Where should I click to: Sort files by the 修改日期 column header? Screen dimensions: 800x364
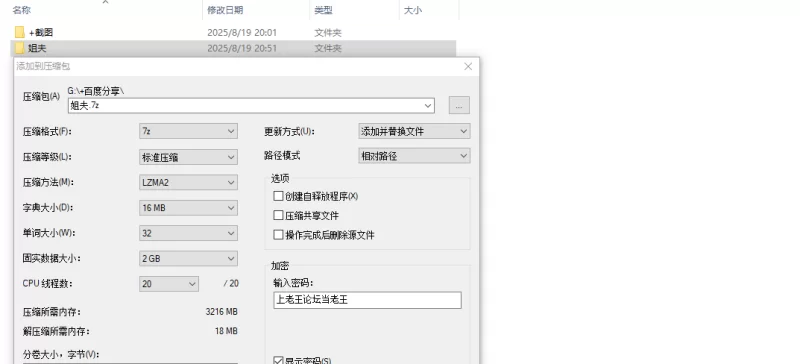pyautogui.click(x=225, y=10)
